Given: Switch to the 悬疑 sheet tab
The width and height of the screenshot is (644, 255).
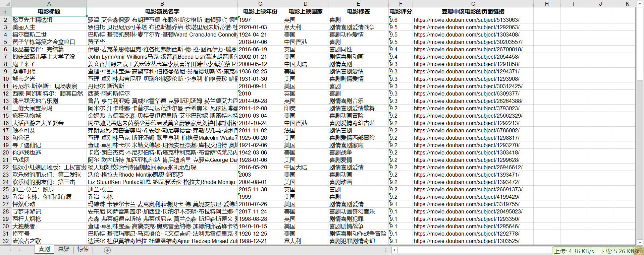Looking at the screenshot, I should 64,249.
